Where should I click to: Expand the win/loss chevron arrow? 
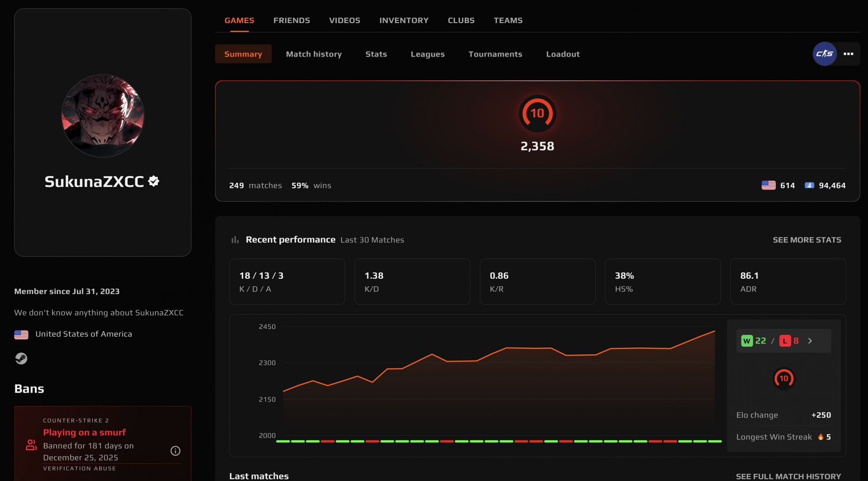810,341
